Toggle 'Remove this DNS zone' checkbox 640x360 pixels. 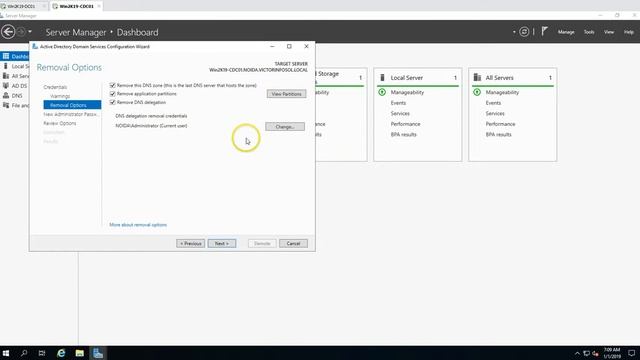(113, 85)
